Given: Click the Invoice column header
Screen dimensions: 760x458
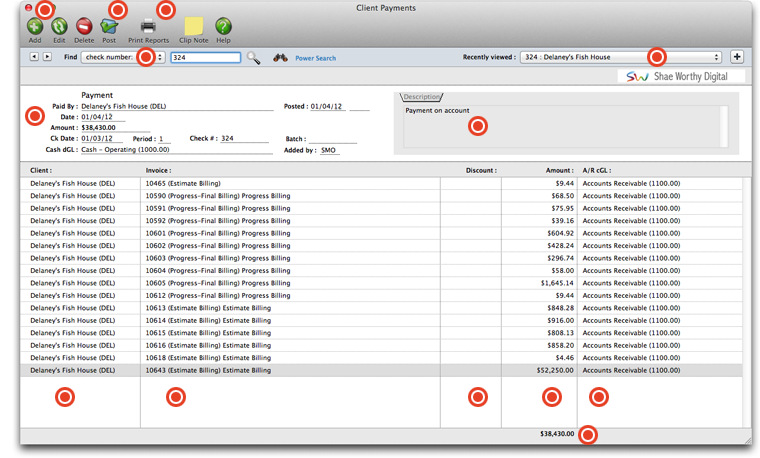Looking at the screenshot, I should click(x=158, y=171).
